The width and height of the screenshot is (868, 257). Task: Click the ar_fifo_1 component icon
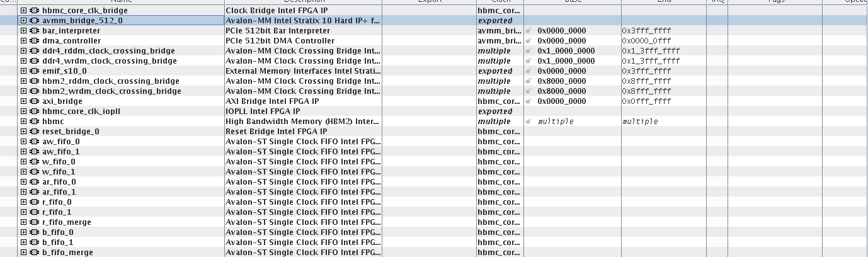click(x=34, y=192)
